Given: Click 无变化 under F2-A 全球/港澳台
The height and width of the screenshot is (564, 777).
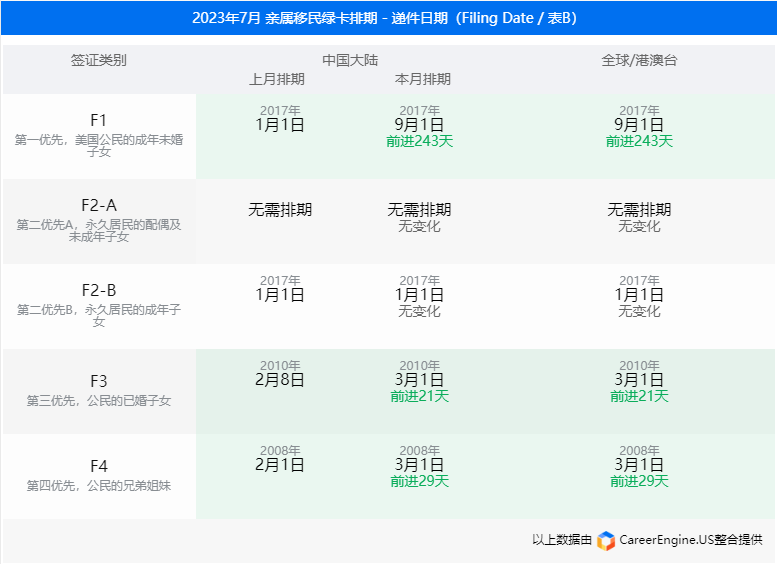Looking at the screenshot, I should (x=639, y=226).
